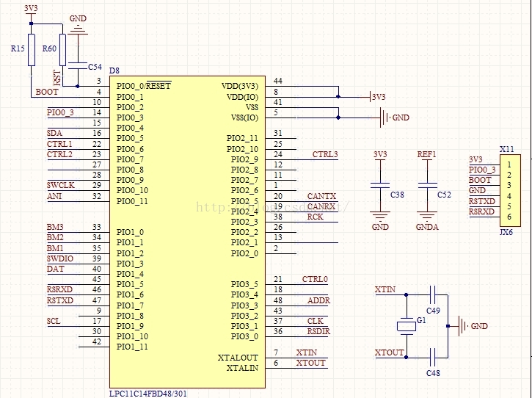Click the ANI net label
Screen dimensions: 532x398
[x=54, y=196]
